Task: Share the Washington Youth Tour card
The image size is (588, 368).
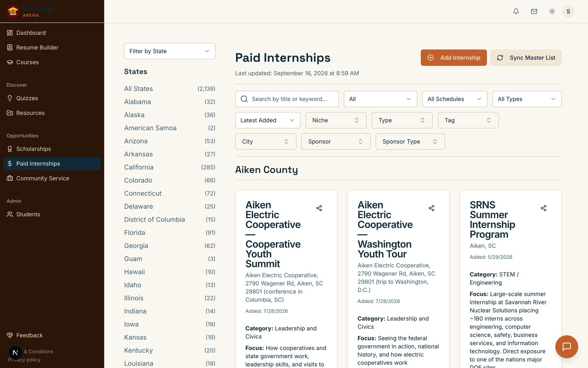Action: click(x=431, y=208)
